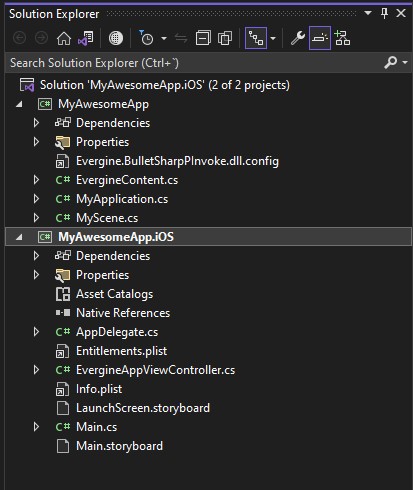Click the Home icon in toolbar

tap(64, 38)
